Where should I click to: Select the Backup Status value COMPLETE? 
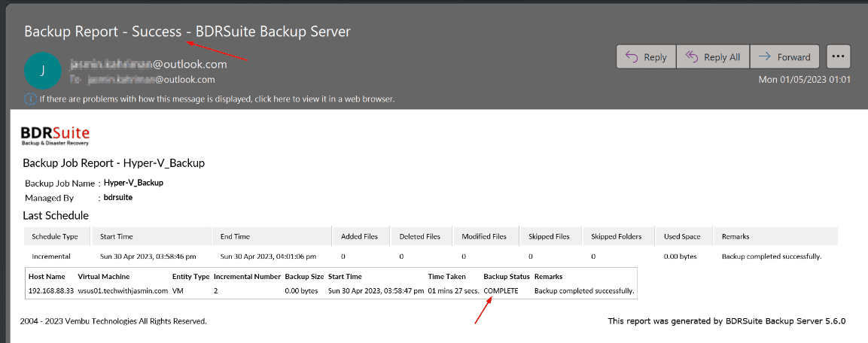pos(501,290)
